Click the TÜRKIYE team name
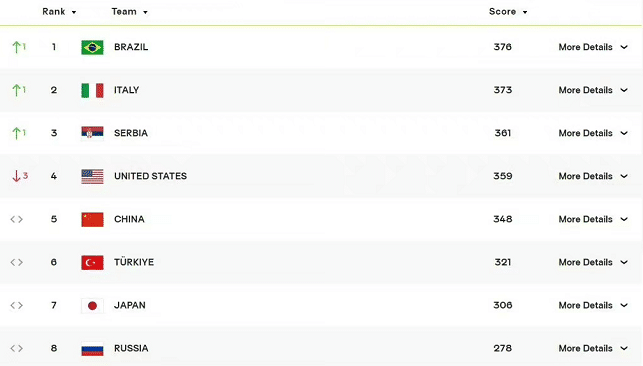This screenshot has width=643, height=366. (134, 262)
